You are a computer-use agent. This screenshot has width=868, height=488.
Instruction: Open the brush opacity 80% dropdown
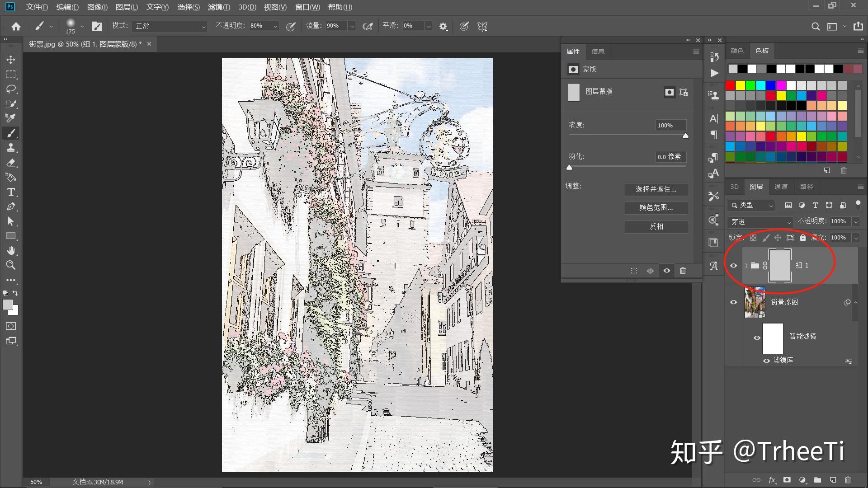pyautogui.click(x=275, y=26)
